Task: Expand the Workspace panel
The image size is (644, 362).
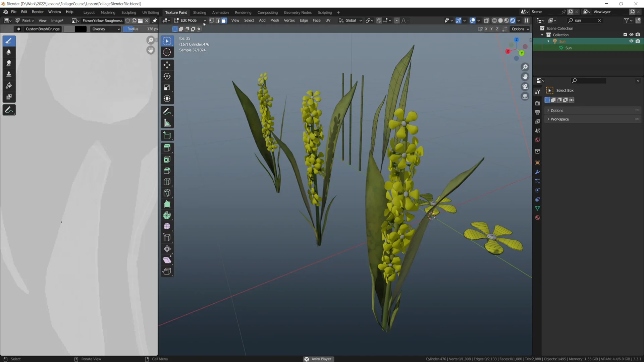Action: [592, 119]
